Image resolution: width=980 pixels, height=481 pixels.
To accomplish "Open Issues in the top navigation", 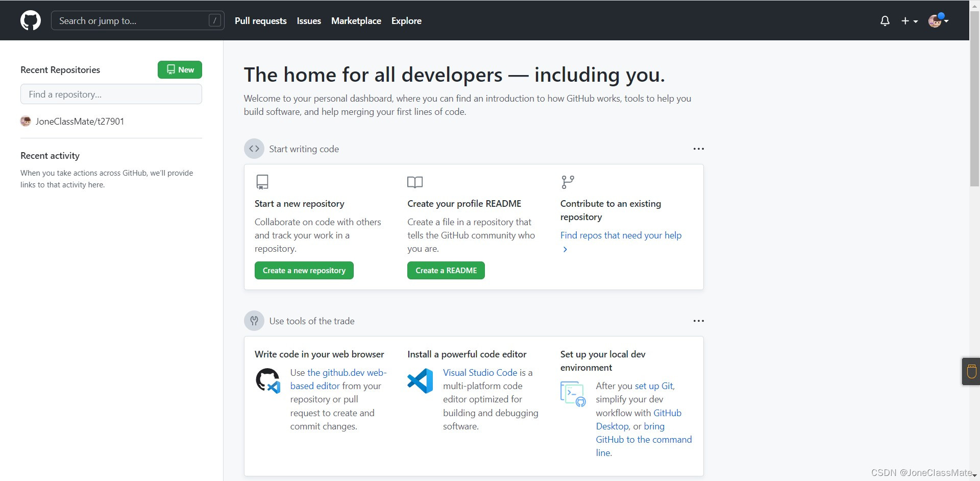I will coord(309,21).
